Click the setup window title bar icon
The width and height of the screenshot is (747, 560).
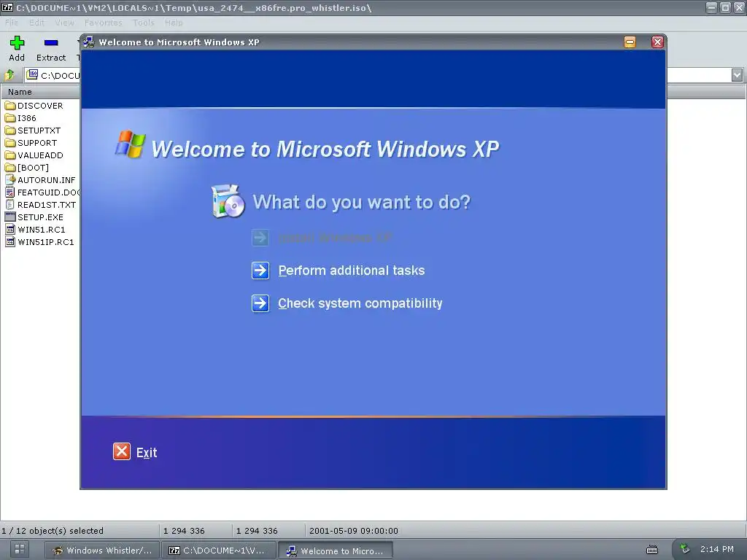(88, 42)
